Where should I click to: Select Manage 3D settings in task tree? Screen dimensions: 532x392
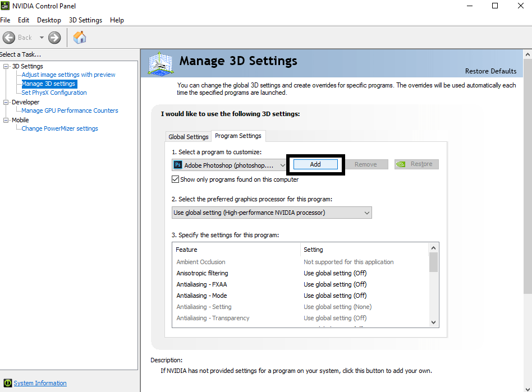tap(49, 84)
